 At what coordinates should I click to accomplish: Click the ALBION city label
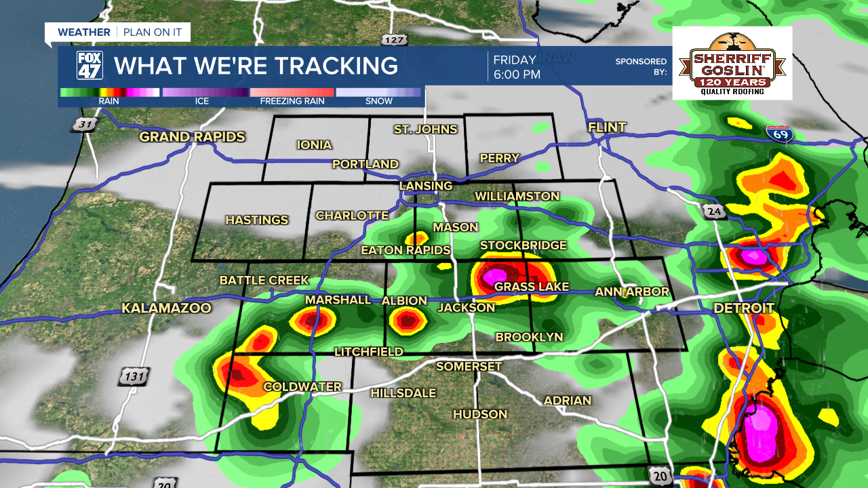[405, 300]
